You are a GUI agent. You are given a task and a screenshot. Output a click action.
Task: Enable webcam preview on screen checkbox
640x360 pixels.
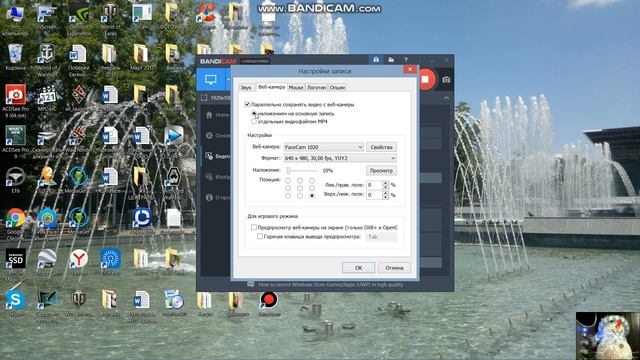point(254,227)
